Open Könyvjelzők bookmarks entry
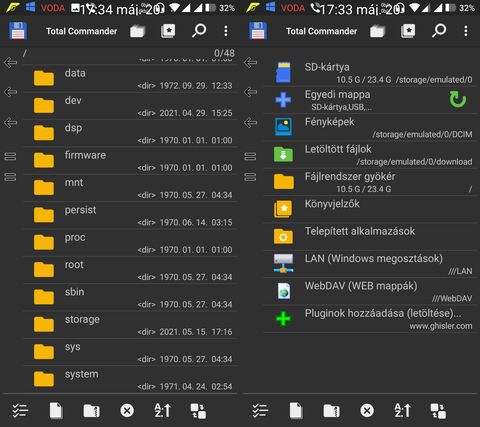Screen dimensions: 480x427 [370, 210]
